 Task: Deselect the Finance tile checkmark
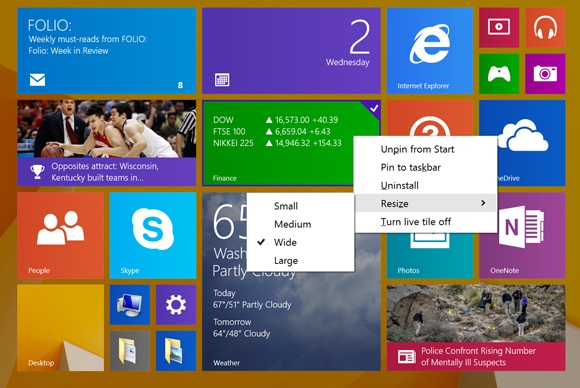pos(374,108)
